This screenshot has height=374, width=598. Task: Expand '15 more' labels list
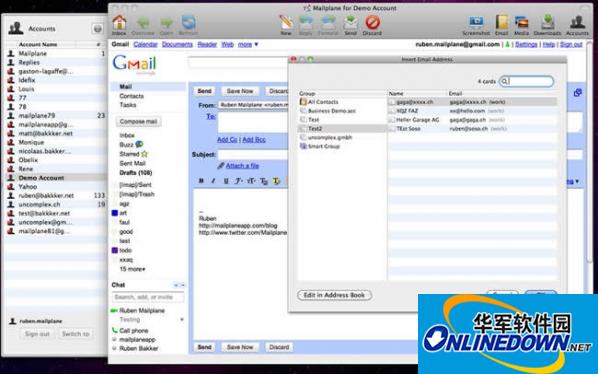tap(132, 269)
